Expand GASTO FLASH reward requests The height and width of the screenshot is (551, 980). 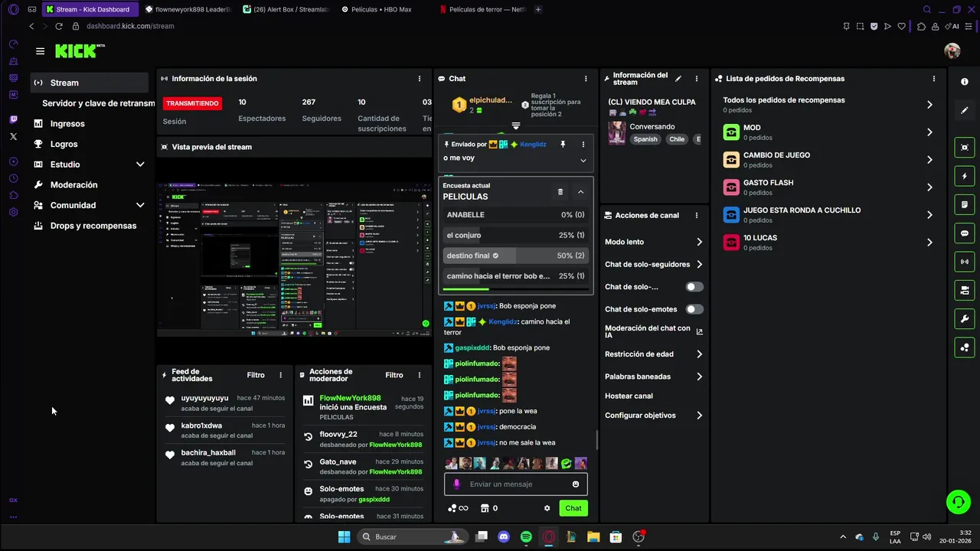(x=929, y=187)
